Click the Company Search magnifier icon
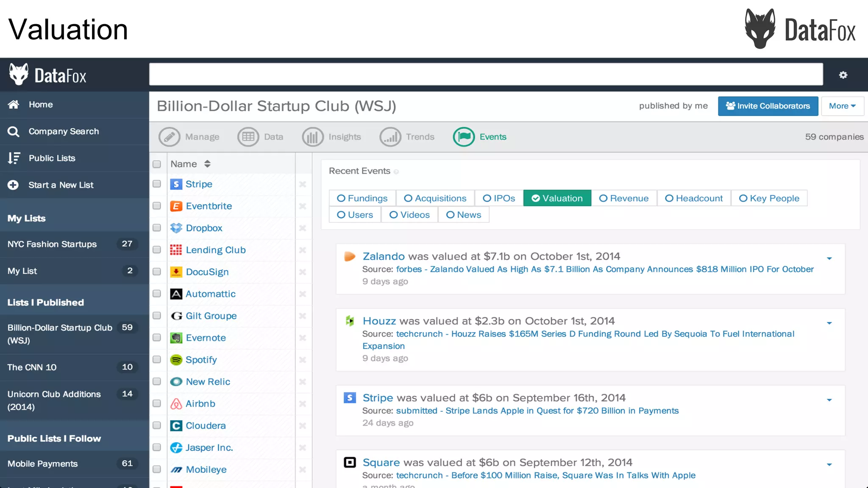Screen dimensions: 868x488 click(14, 132)
